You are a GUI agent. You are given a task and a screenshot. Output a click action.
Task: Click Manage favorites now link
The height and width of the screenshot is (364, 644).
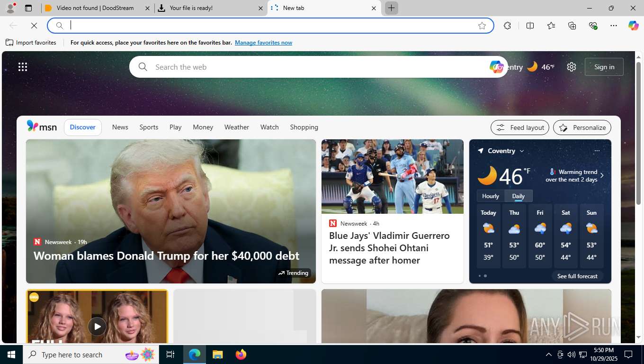[263, 43]
